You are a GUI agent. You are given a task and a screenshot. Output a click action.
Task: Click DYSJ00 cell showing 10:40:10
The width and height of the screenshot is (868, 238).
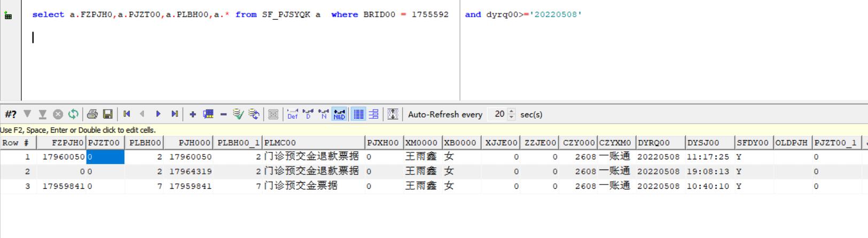point(710,186)
